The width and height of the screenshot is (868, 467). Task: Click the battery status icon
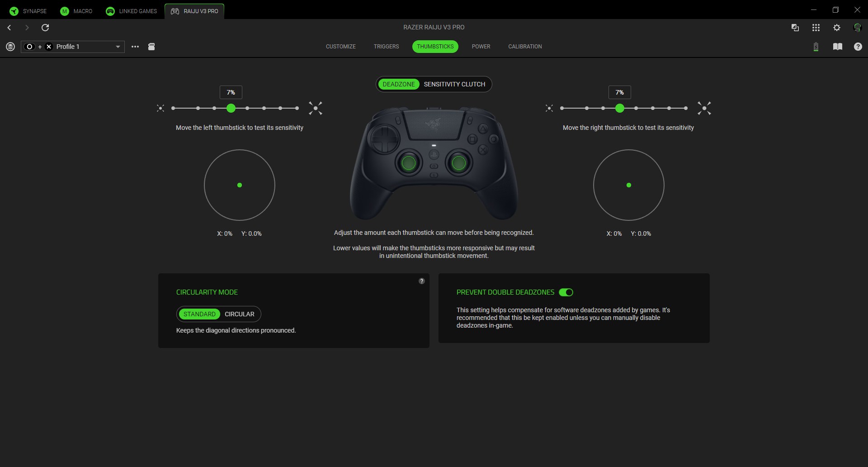(x=816, y=47)
